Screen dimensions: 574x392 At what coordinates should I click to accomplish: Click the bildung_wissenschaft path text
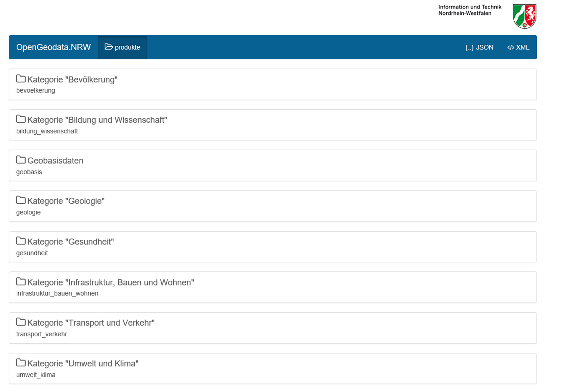[47, 131]
